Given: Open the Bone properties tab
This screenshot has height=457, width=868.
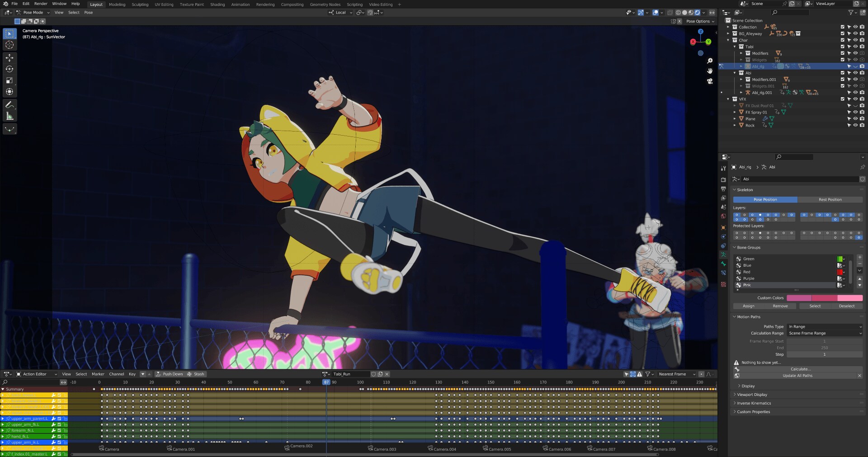Looking at the screenshot, I should point(723,264).
